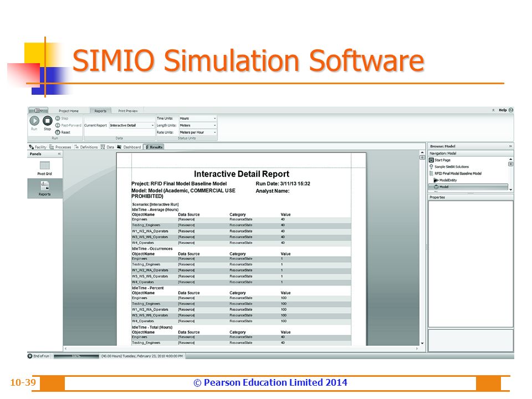This screenshot has height=399, width=532.
Task: Click 'IdleTime - Occurrences' section heading
Action: coord(152,249)
